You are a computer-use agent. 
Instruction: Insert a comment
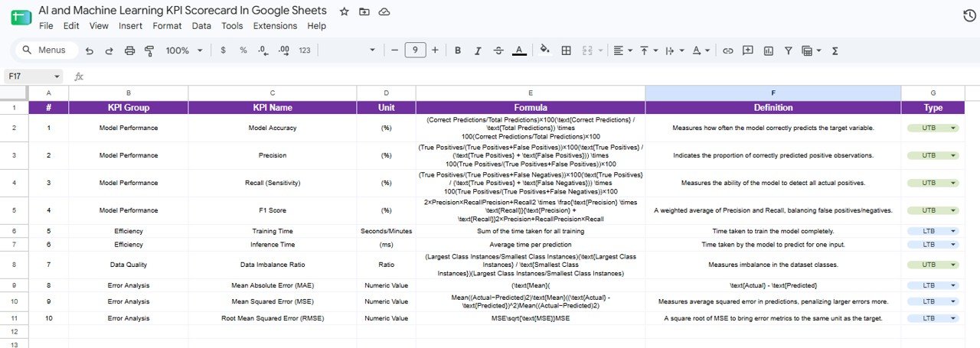click(748, 50)
